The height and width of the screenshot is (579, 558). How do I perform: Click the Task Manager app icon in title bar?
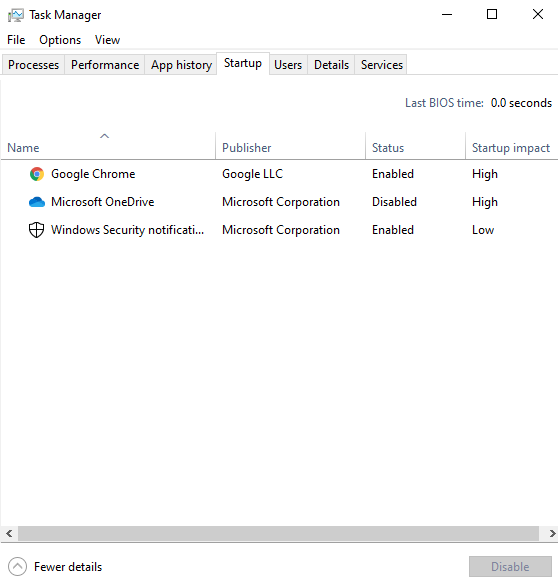[16, 15]
